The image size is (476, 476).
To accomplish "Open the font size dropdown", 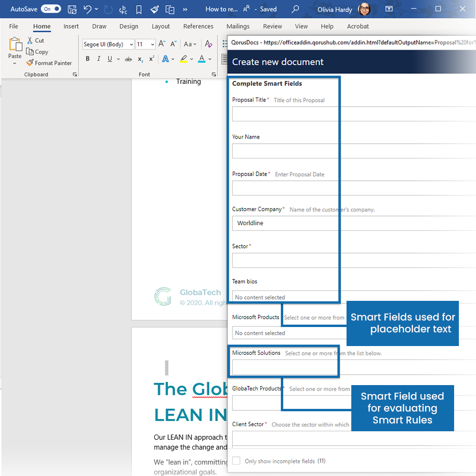I will [x=152, y=44].
